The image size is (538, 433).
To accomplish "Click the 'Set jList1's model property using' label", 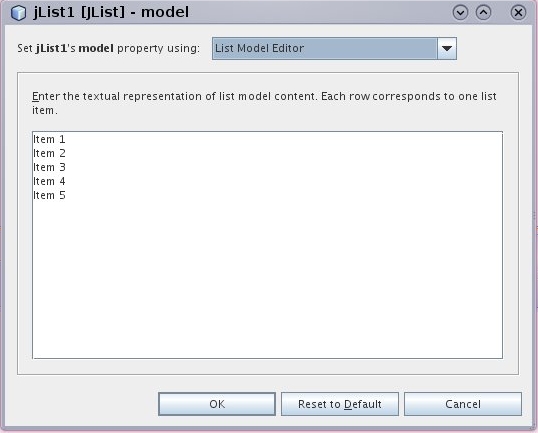I will (x=108, y=48).
